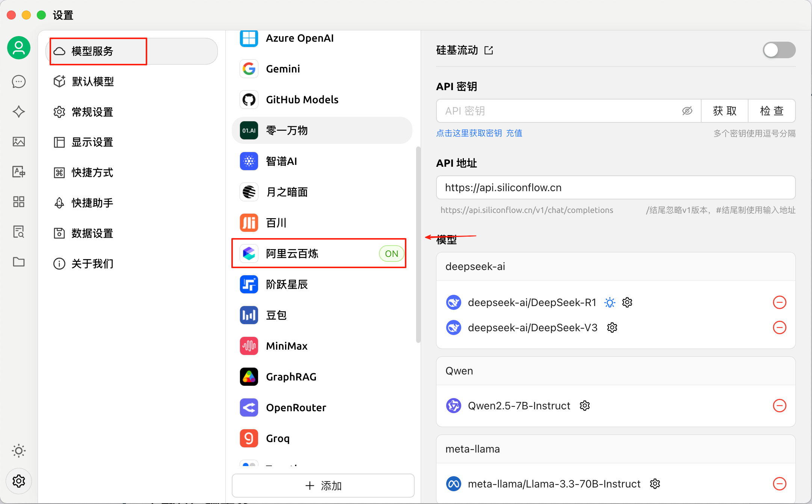Open the files folder sidebar icon

point(19,262)
